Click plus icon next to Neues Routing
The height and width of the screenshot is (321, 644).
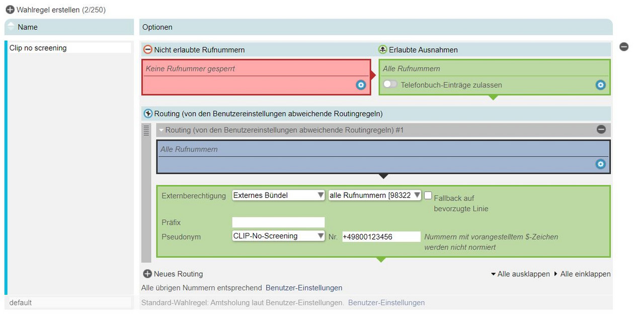[x=147, y=274]
